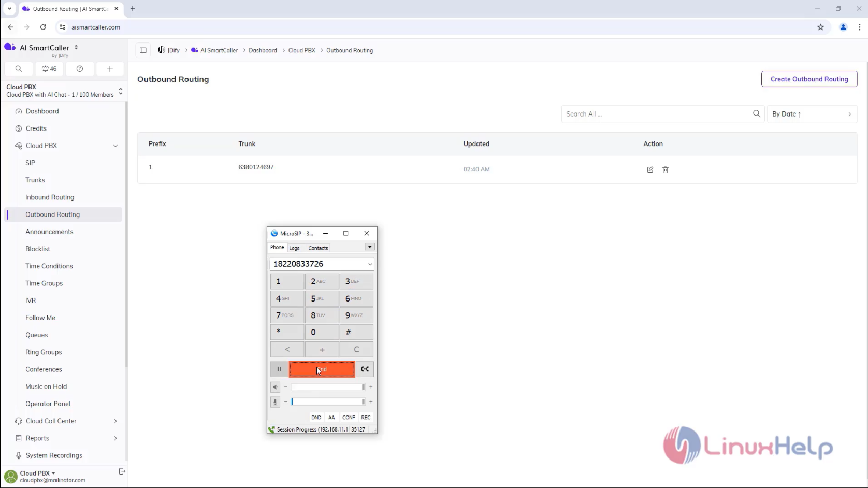Open Credits in sidebar

[36, 128]
